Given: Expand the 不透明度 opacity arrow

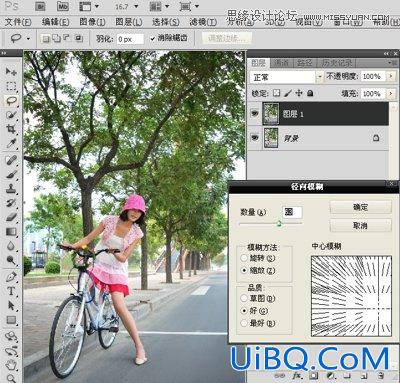Looking at the screenshot, I should pos(391,76).
